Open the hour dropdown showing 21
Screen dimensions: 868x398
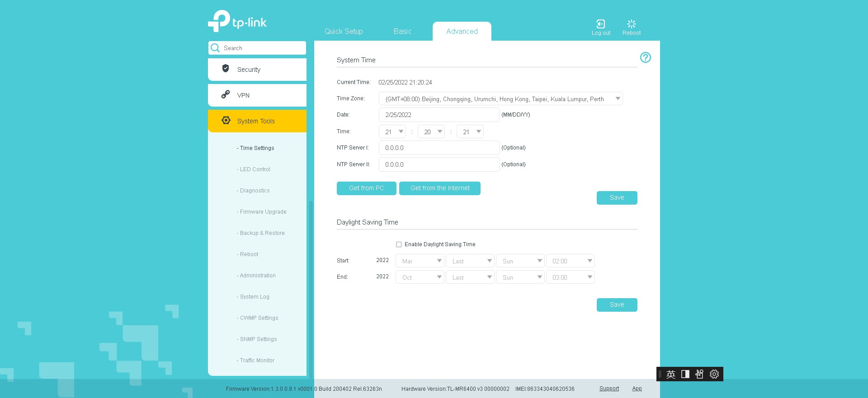point(392,132)
